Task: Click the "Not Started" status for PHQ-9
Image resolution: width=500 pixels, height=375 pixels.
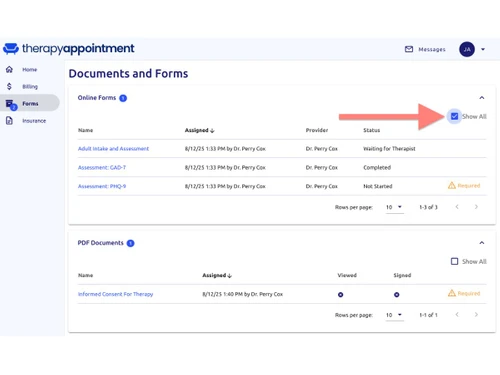Action: (x=377, y=186)
